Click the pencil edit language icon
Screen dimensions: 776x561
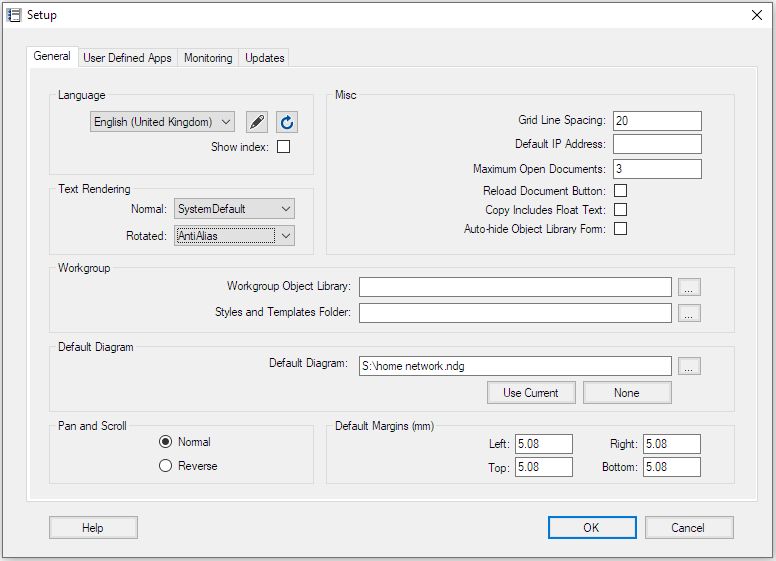click(x=257, y=122)
